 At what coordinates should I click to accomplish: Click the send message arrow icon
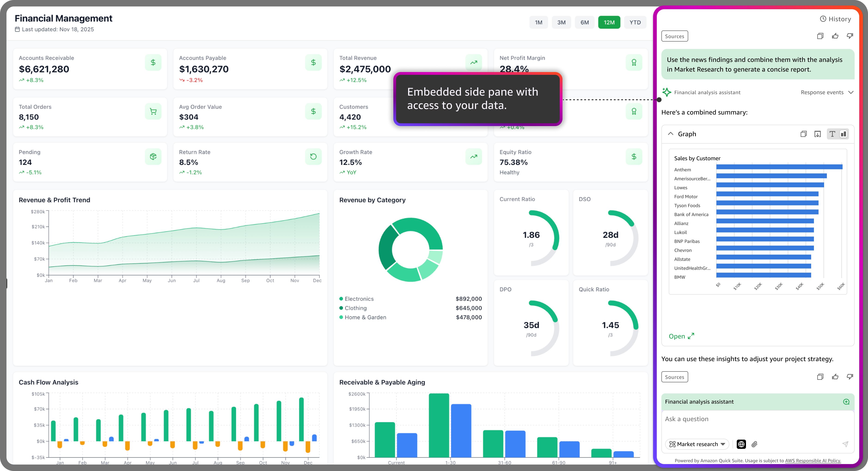(x=845, y=444)
